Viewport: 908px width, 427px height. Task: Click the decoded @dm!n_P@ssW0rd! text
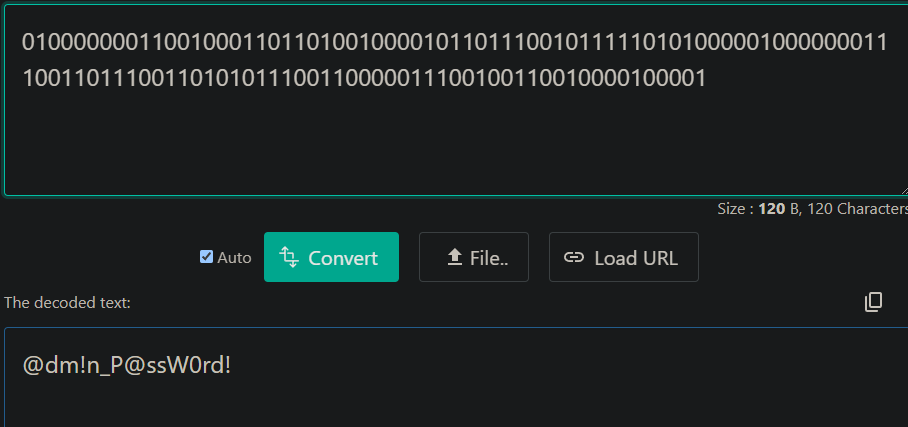(127, 365)
